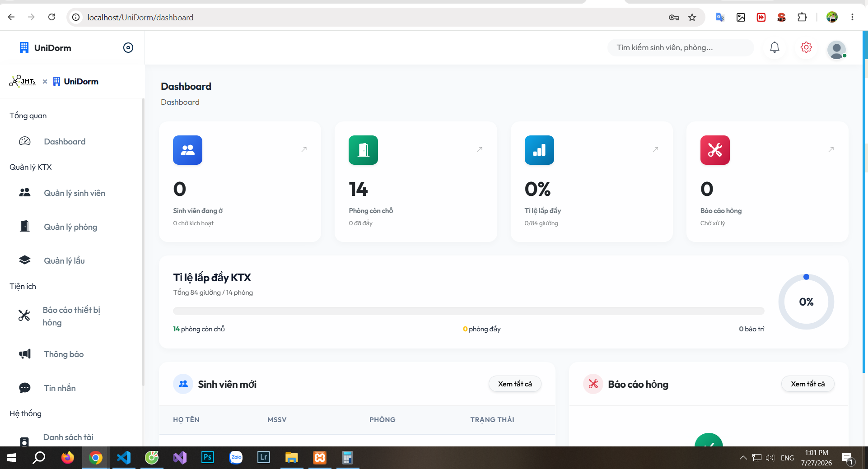Open Thông báo menu item
868x469 pixels.
[64, 354]
